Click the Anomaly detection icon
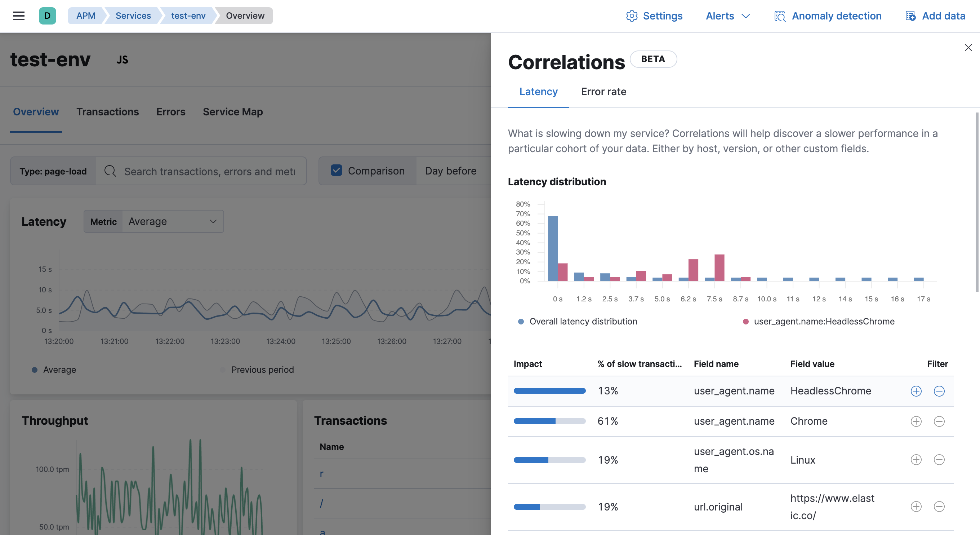The height and width of the screenshot is (535, 980). tap(780, 16)
